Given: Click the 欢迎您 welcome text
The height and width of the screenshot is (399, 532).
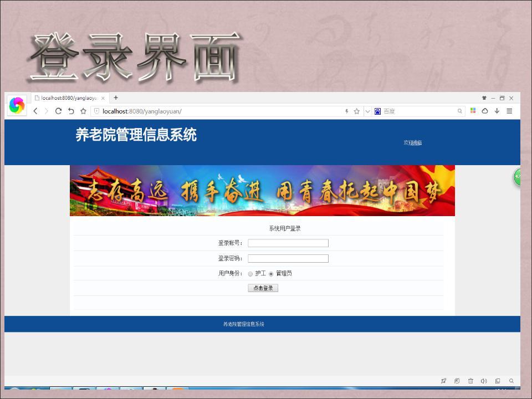Looking at the screenshot, I should (412, 142).
